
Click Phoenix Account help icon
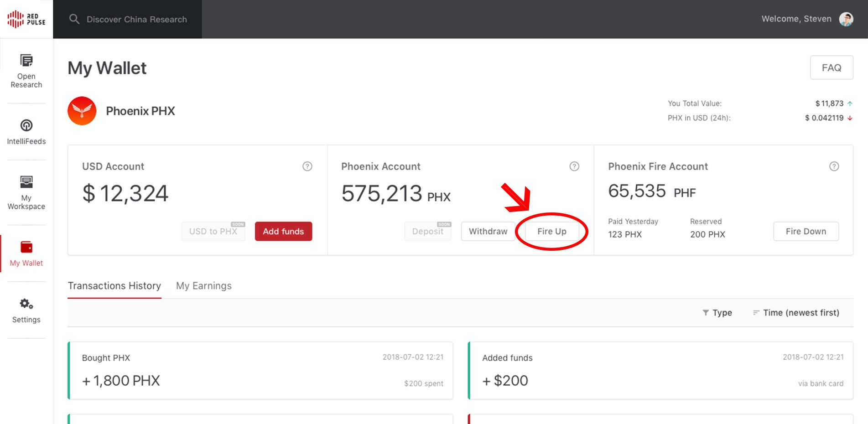tap(574, 166)
